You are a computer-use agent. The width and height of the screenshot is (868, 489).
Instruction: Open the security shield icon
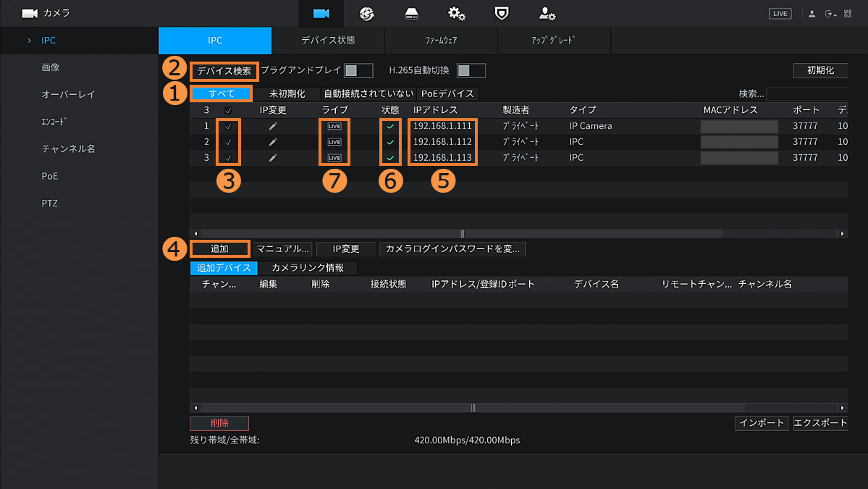click(x=501, y=14)
